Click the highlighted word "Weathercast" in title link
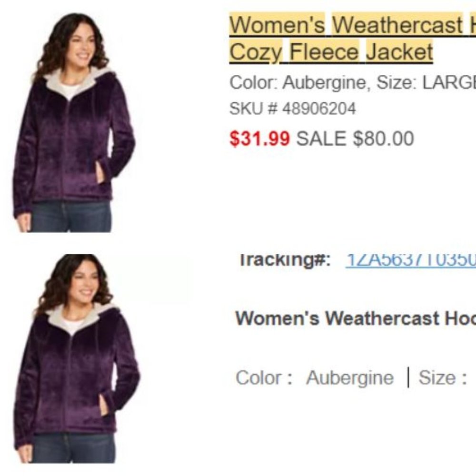Viewport: 476px width, 476px height. [x=397, y=24]
